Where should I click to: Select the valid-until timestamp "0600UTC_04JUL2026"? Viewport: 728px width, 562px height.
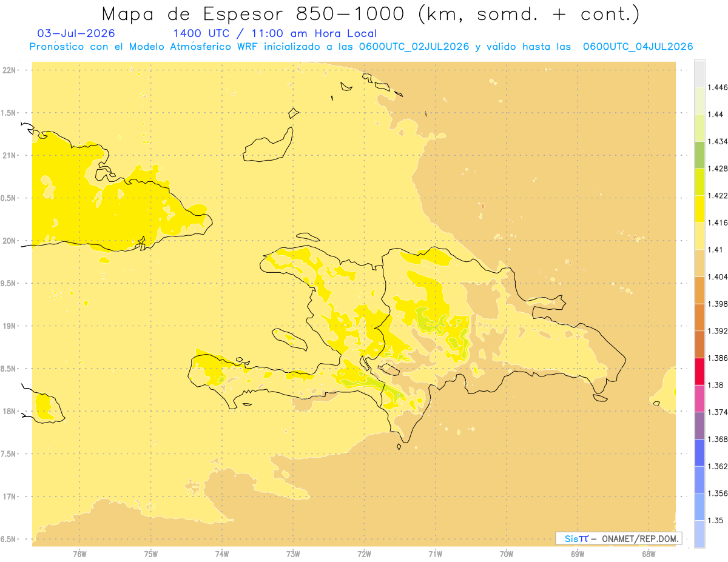click(x=637, y=47)
